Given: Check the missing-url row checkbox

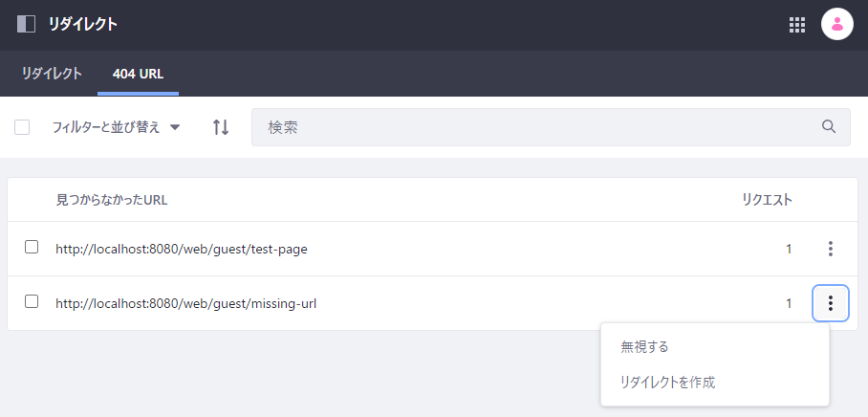Looking at the screenshot, I should pyautogui.click(x=32, y=302).
